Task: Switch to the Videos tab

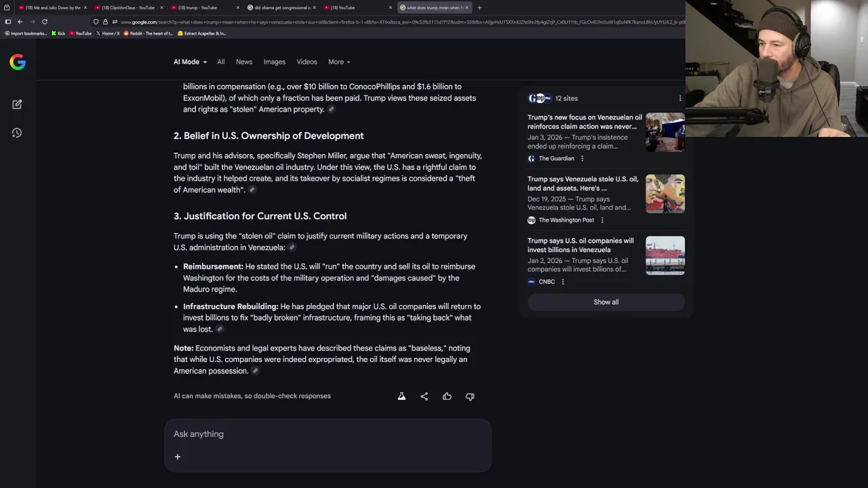Action: pyautogui.click(x=307, y=62)
